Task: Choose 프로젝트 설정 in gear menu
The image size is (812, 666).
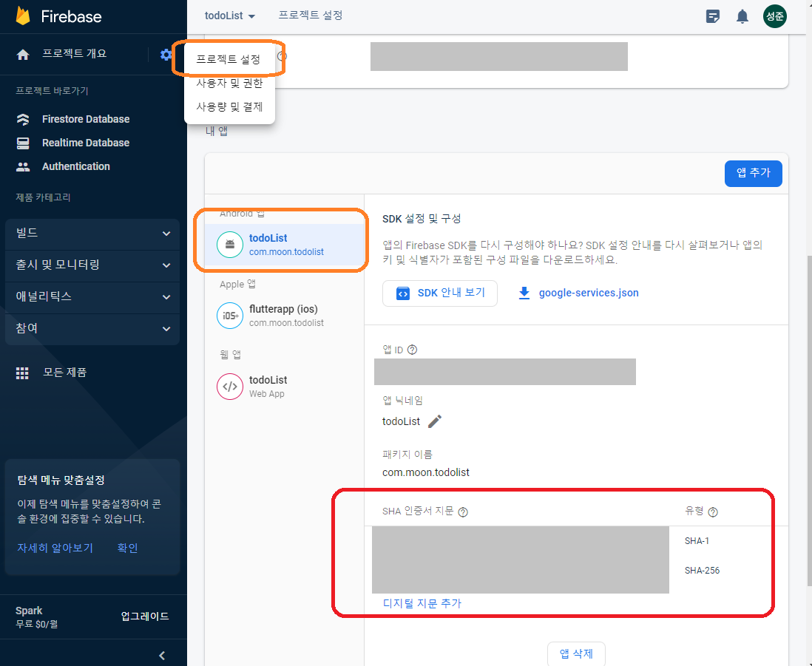Action: point(228,60)
